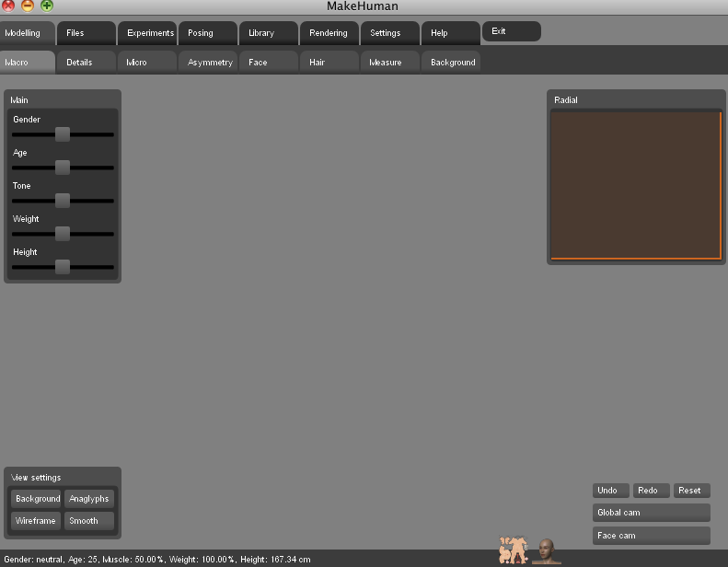
Task: Click the "Weight: 100.00%" status text
Action: (202, 560)
